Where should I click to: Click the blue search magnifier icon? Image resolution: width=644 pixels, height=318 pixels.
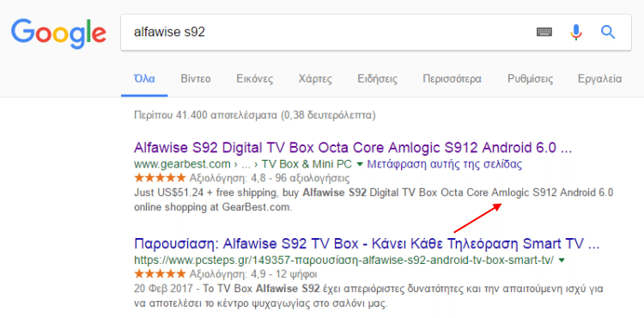point(608,32)
